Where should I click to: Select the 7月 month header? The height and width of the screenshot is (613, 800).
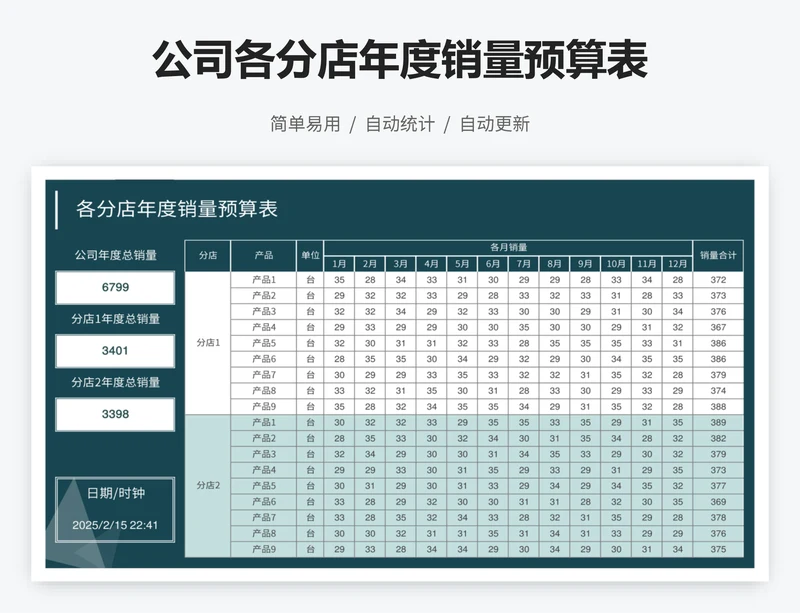point(524,264)
